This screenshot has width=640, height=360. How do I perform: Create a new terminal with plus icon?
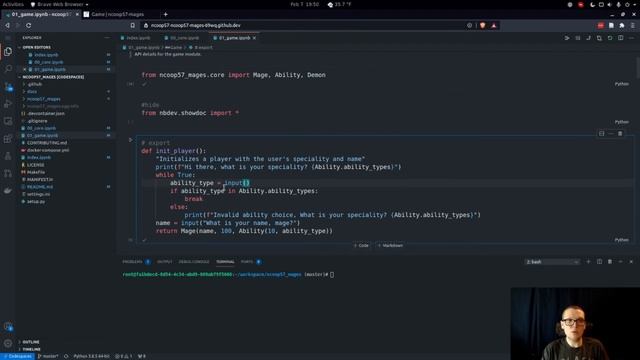click(x=588, y=262)
